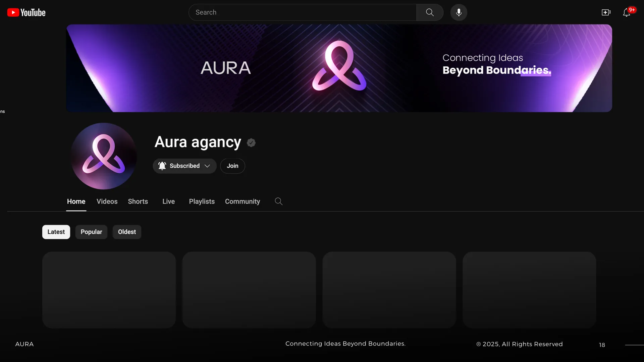The width and height of the screenshot is (644, 362).
Task: Click footer text Connecting Ideas Beyond Boundaries.
Action: click(x=345, y=344)
